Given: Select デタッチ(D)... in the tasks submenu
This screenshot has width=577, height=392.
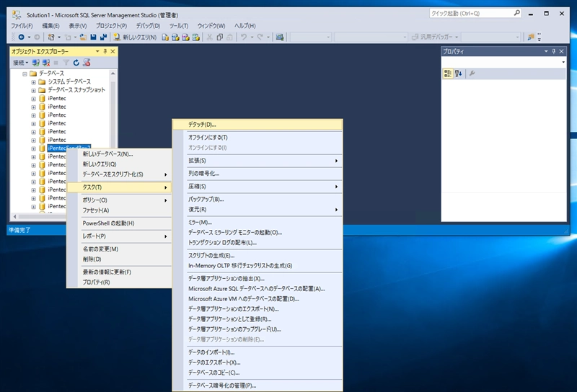Looking at the screenshot, I should pos(257,125).
